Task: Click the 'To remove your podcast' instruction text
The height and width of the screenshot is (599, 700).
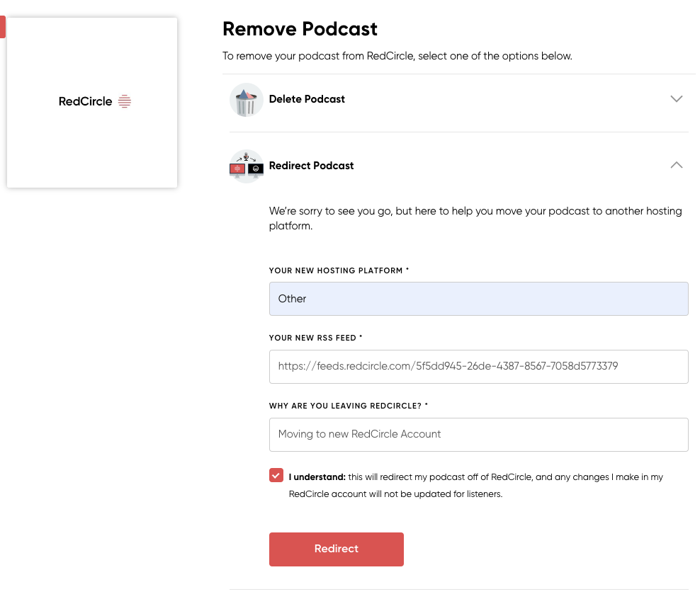Action: pos(397,56)
